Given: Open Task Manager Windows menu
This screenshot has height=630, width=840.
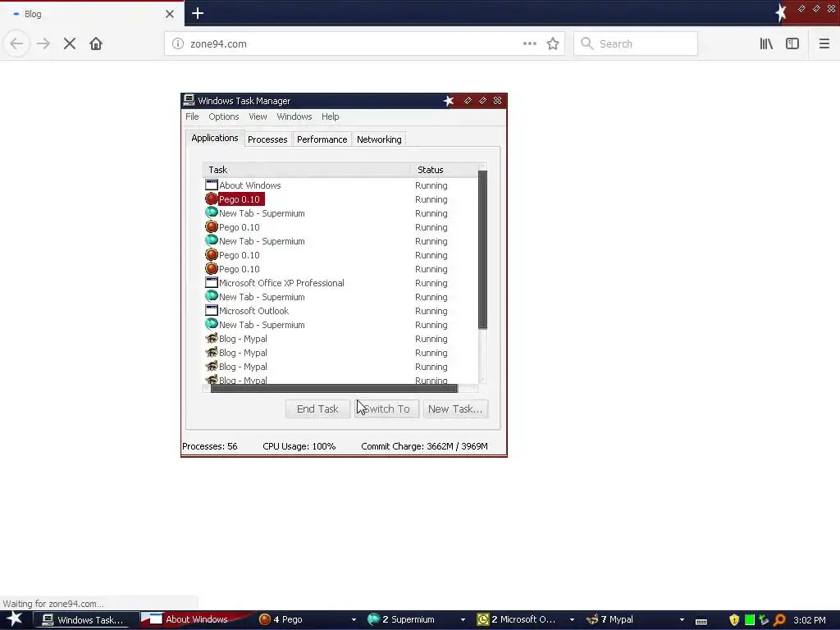Looking at the screenshot, I should (294, 116).
